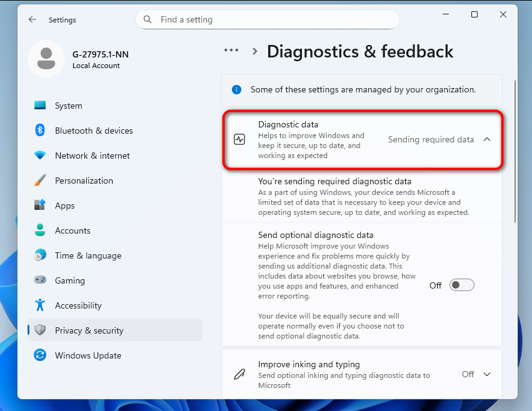
Task: Expand Improve inking and typing chevron
Action: [487, 374]
